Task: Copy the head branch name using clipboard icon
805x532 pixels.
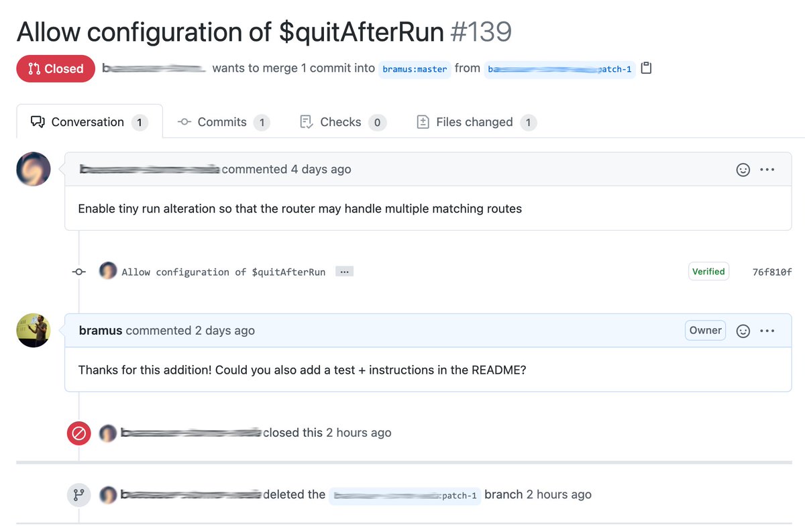Action: (x=646, y=68)
